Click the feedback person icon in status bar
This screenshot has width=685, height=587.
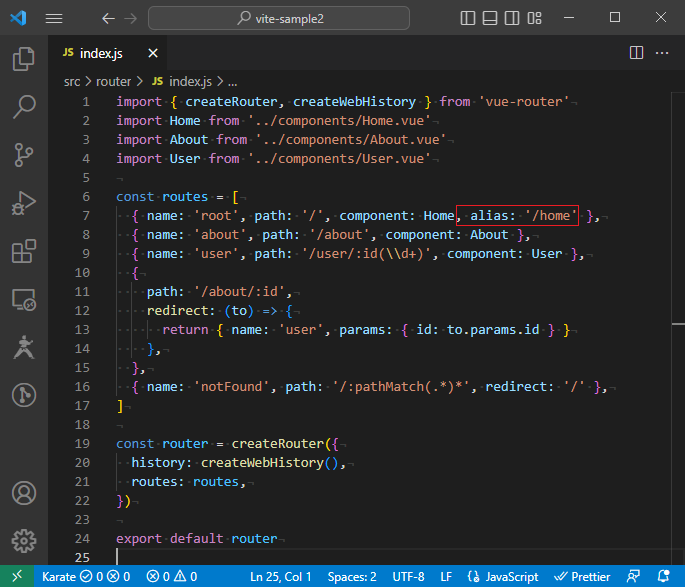(x=633, y=577)
